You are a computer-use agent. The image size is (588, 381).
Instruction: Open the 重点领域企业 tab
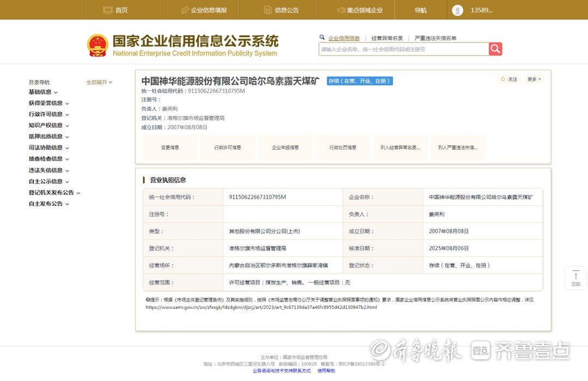[360, 10]
